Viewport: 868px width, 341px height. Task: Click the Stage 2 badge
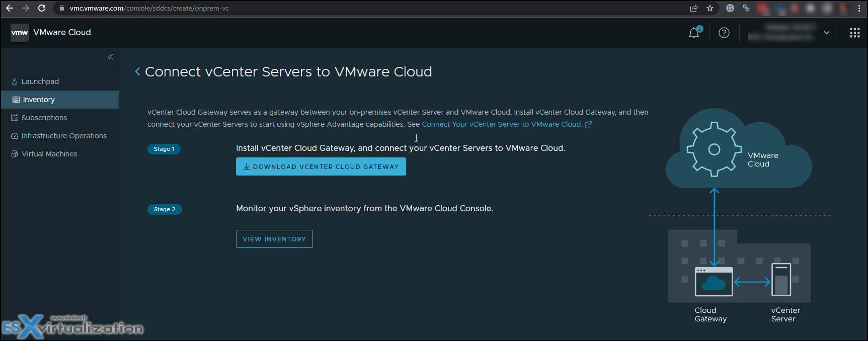point(165,209)
